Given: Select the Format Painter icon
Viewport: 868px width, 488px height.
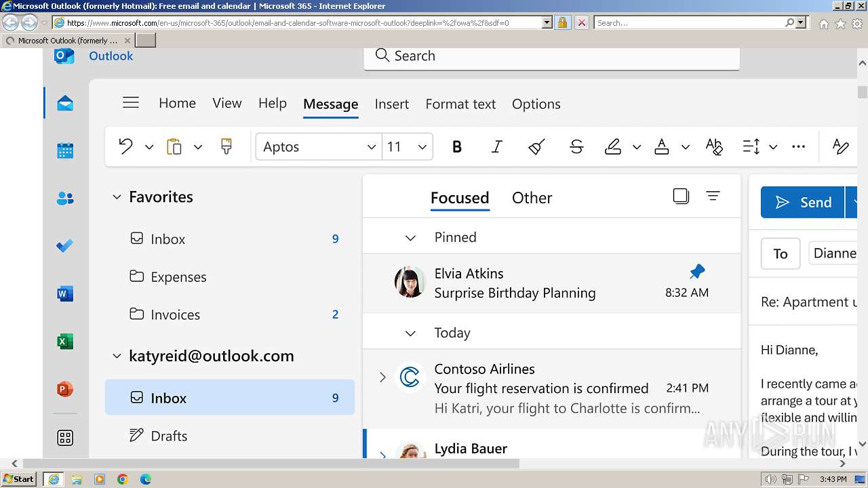Looking at the screenshot, I should click(226, 146).
